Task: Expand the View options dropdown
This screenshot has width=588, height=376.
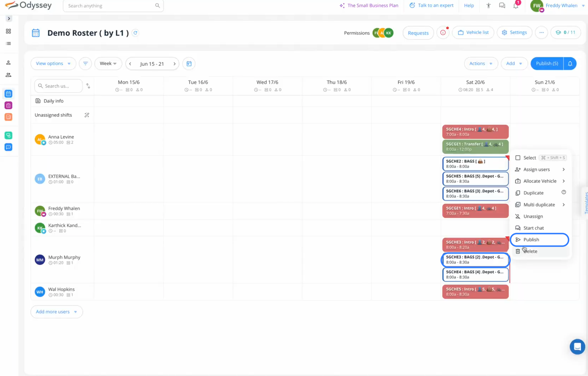Action: point(53,64)
